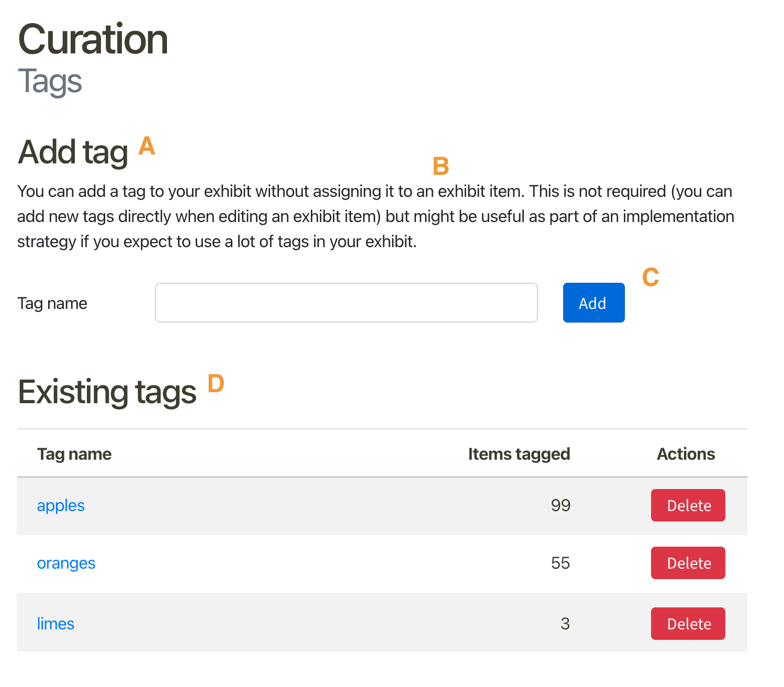Select the Curation page heading
784x687 pixels.
[x=93, y=39]
